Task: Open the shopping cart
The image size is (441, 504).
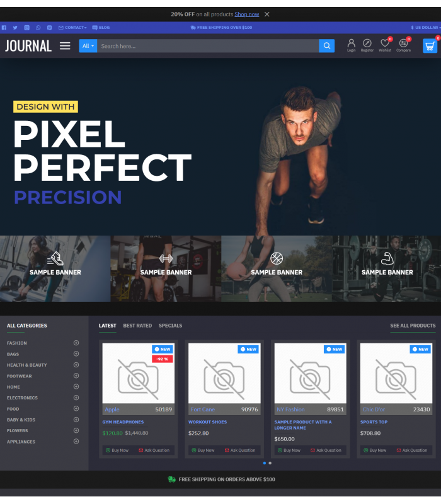Action: point(430,46)
